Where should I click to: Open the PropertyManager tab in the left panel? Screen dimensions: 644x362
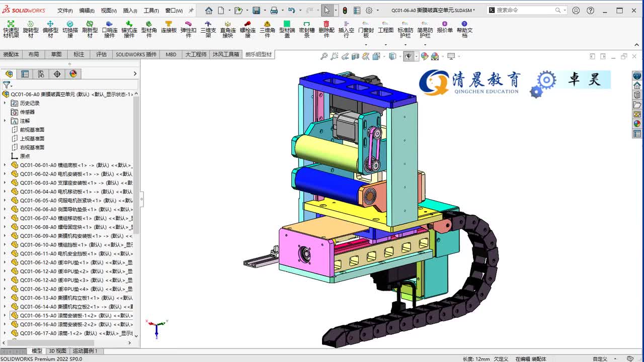[x=25, y=74]
